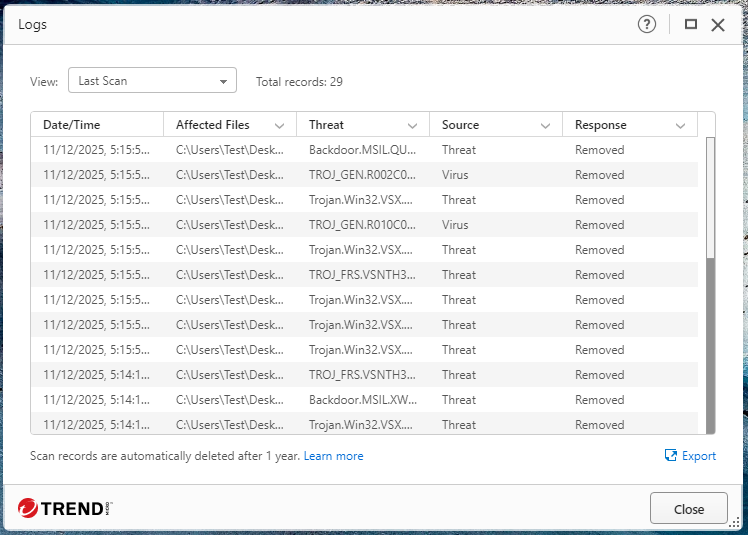Click Removed in Backdoor.MSIL.QU row
748x535 pixels.
[x=600, y=150]
